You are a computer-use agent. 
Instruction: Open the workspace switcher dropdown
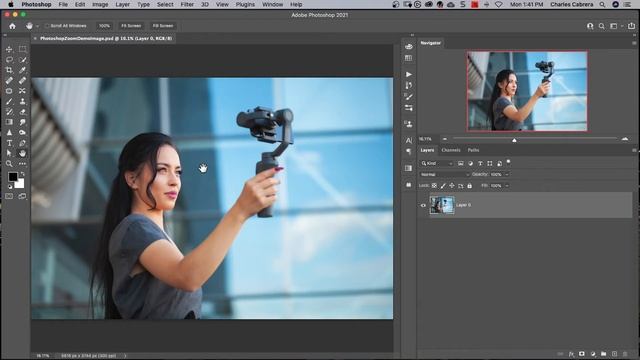616,26
